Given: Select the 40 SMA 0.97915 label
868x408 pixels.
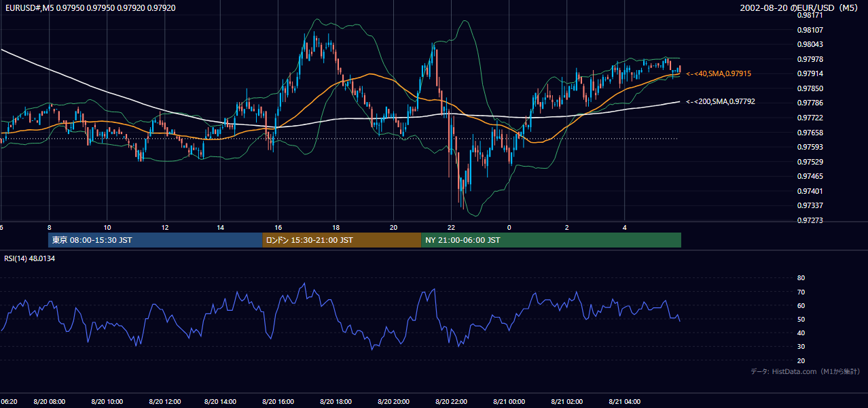Looking at the screenshot, I should point(719,73).
